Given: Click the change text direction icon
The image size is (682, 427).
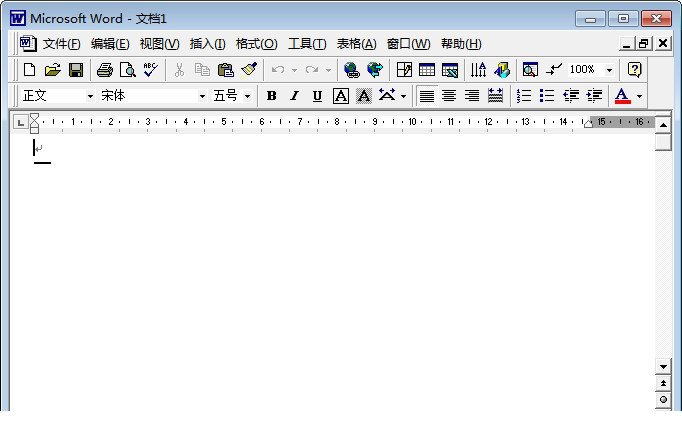Looking at the screenshot, I should click(478, 70).
